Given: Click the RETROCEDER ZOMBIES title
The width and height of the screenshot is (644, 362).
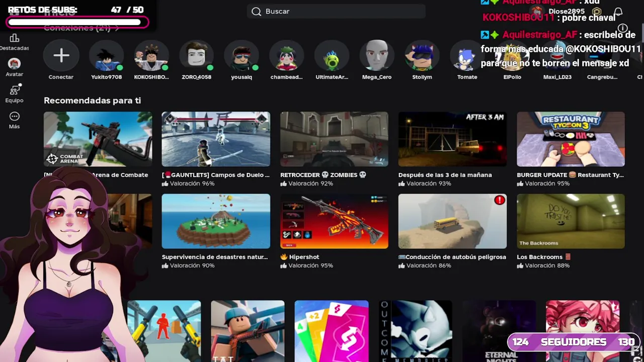Looking at the screenshot, I should 324,175.
